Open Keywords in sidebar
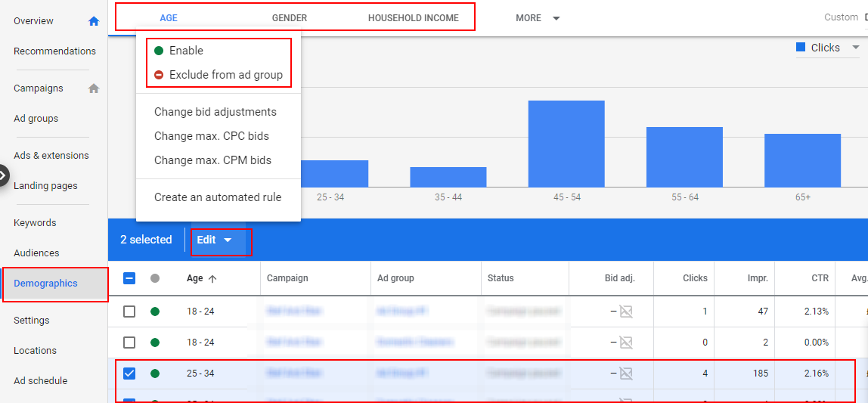Viewport: 868px width, 403px height. point(35,222)
